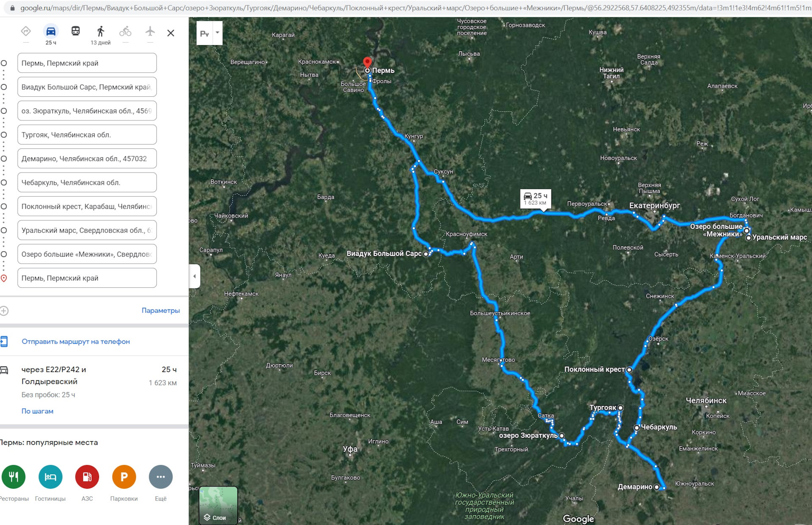The height and width of the screenshot is (525, 812).
Task: Select the driving travel mode icon
Action: pos(51,31)
